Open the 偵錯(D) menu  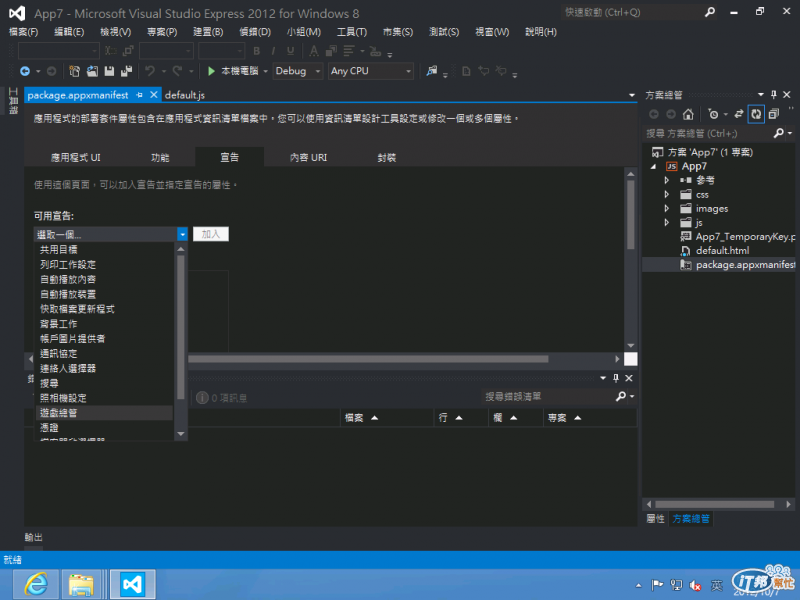pyautogui.click(x=255, y=32)
